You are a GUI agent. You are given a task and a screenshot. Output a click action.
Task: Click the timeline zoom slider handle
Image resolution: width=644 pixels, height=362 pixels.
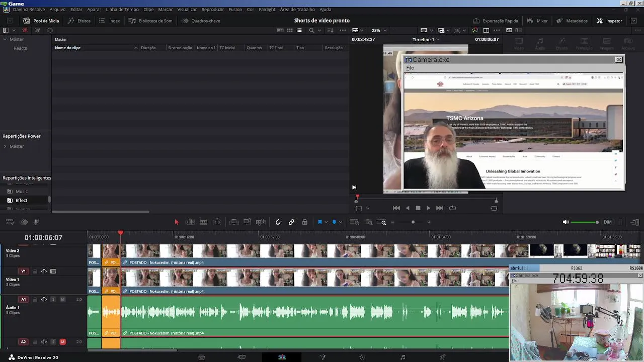[413, 222]
